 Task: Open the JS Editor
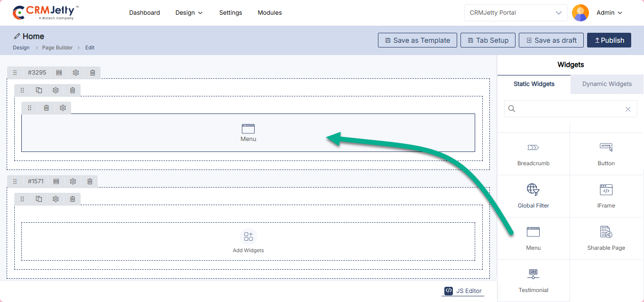pyautogui.click(x=463, y=291)
